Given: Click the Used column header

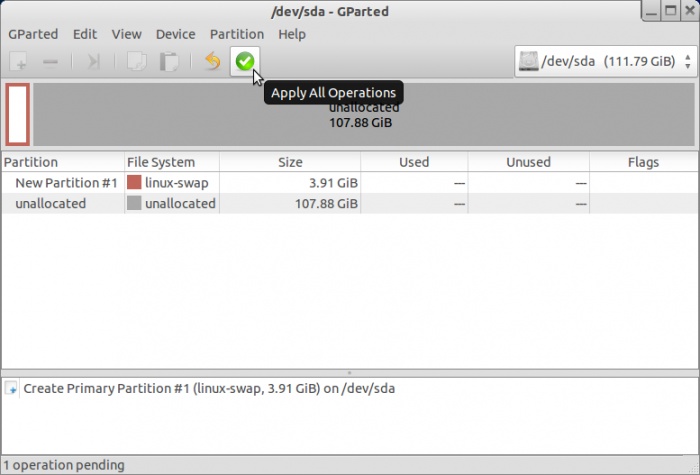Looking at the screenshot, I should [414, 162].
